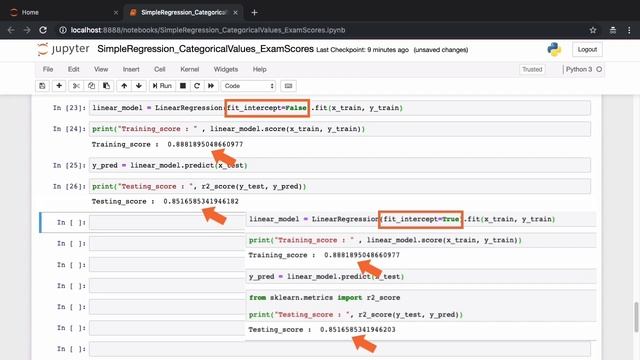The width and height of the screenshot is (640, 360).
Task: View site information icon
Action: click(63, 30)
